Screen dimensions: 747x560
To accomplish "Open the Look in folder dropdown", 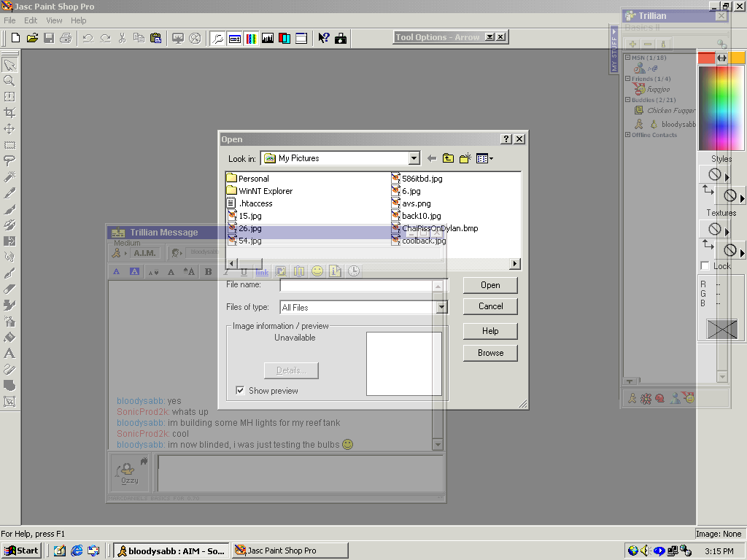I will pos(414,158).
